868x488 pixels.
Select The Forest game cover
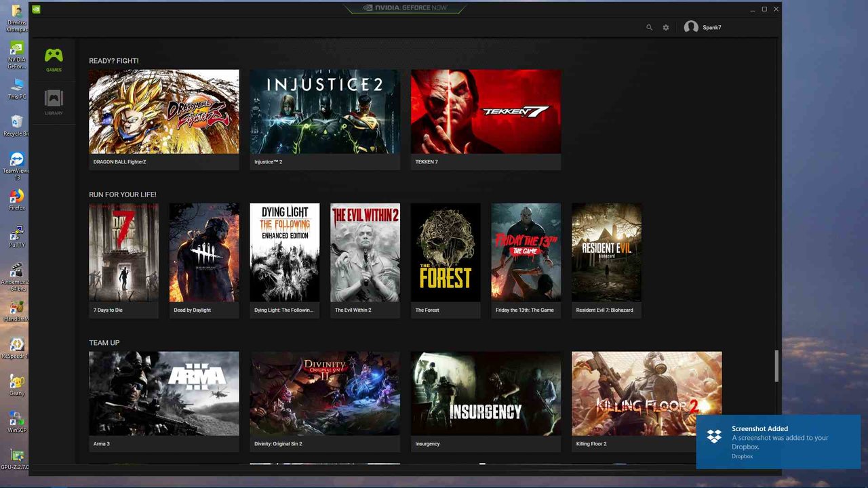click(446, 252)
